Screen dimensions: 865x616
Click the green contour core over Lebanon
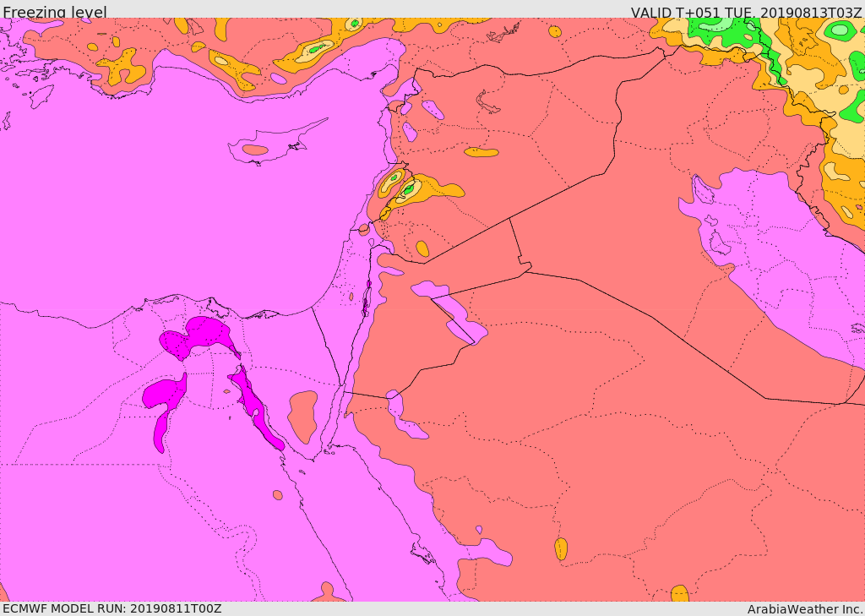click(x=409, y=190)
